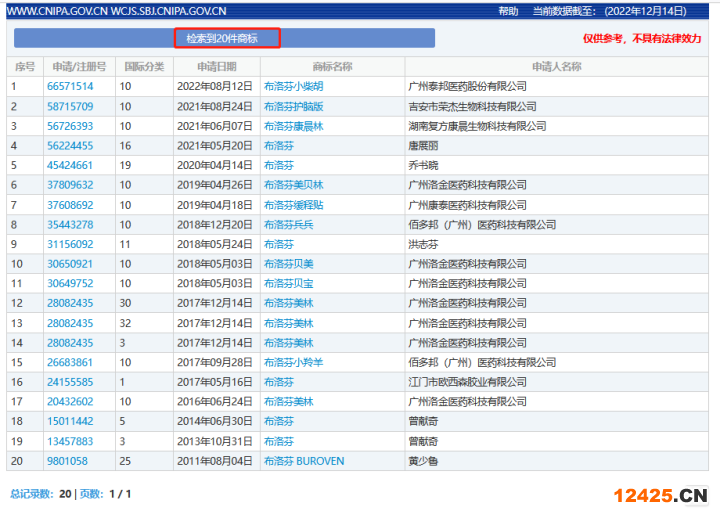The width and height of the screenshot is (720, 518).
Task: Click application number 45424661
Action: pos(70,166)
